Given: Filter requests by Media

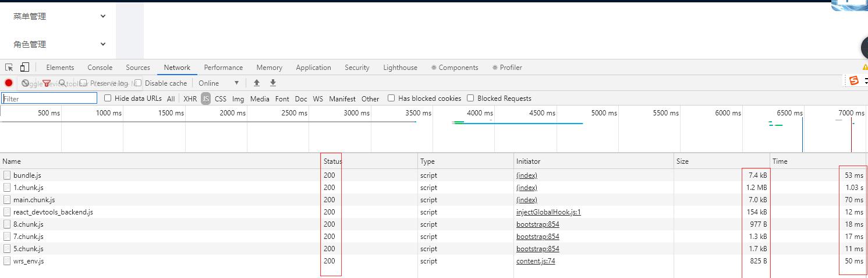Looking at the screenshot, I should (260, 98).
